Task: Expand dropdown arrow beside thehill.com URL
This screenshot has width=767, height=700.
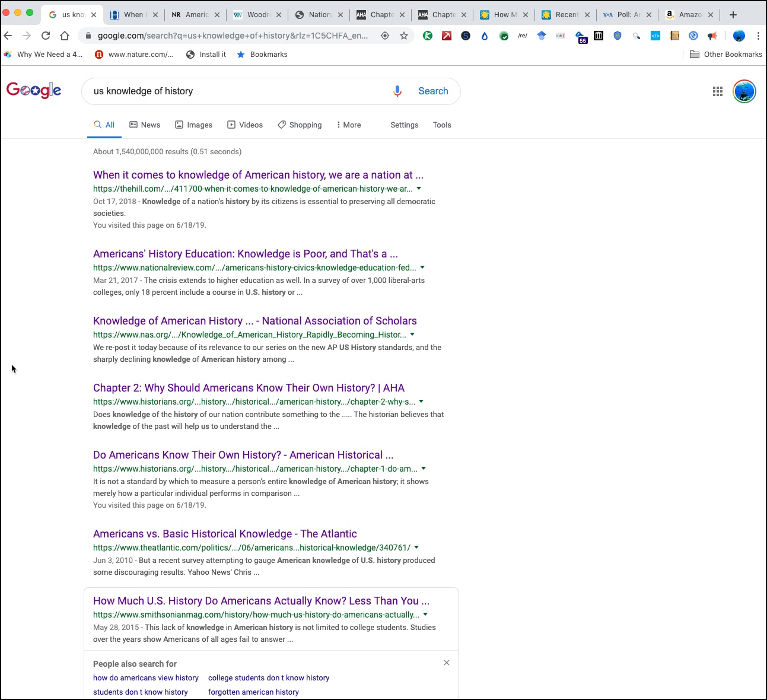Action: [x=419, y=189]
